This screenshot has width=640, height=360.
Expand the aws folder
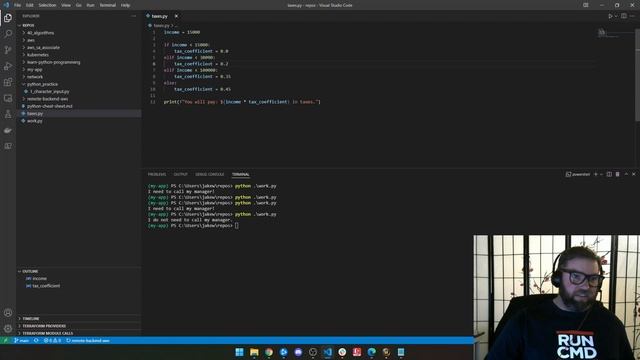[31, 40]
